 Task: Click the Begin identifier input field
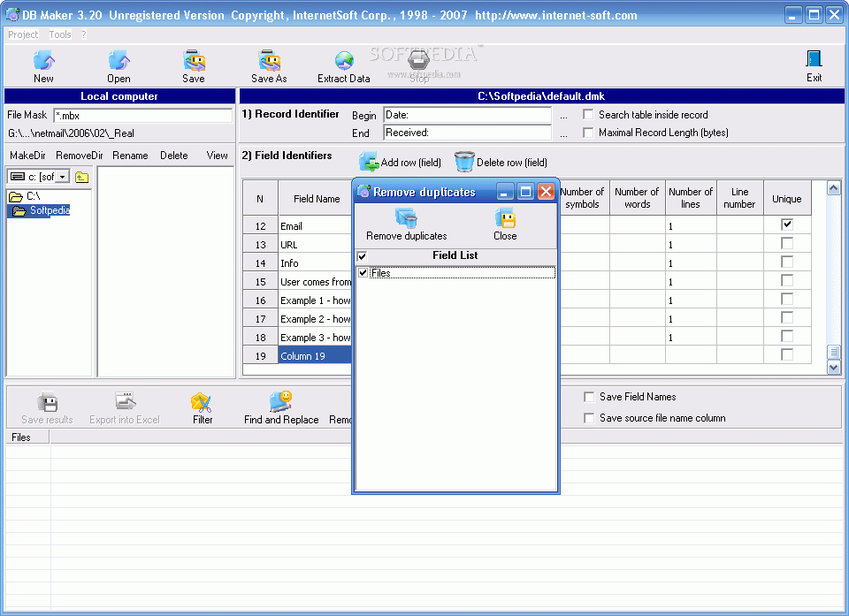pos(467,115)
